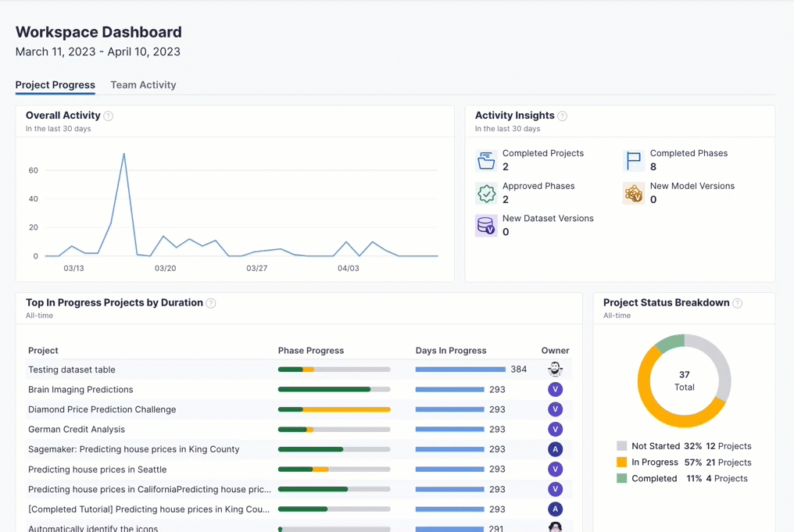The width and height of the screenshot is (794, 532).
Task: Open help tooltip beside Activity Insights
Action: 563,116
